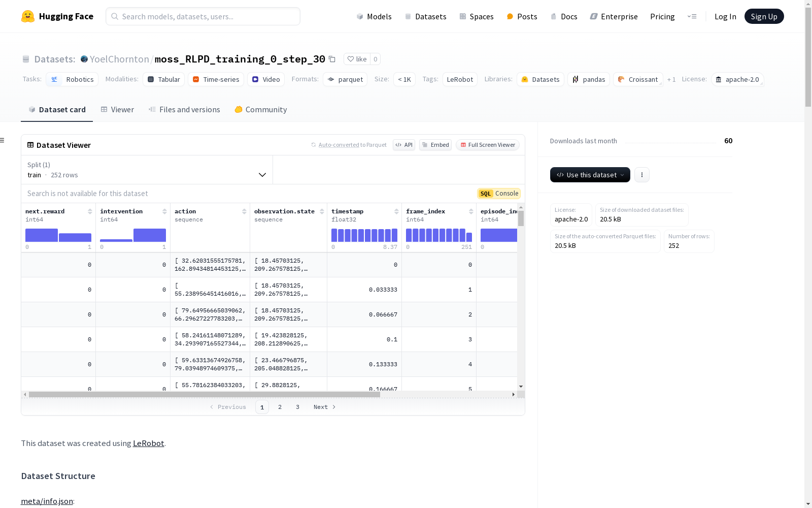Click the frame_index histogram bars

(x=439, y=235)
